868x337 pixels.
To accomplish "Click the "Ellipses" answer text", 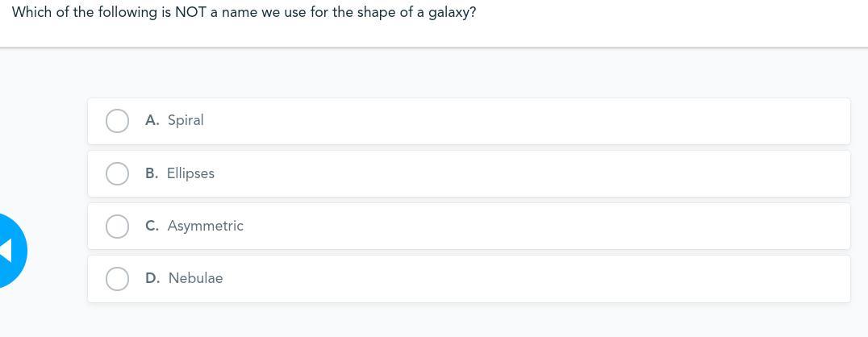I will click(x=190, y=173).
